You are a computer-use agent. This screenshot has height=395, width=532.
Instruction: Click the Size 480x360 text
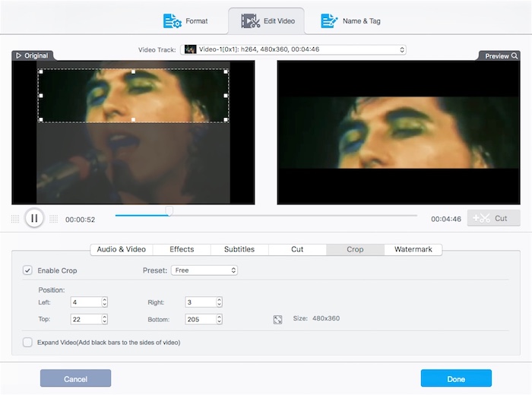316,318
